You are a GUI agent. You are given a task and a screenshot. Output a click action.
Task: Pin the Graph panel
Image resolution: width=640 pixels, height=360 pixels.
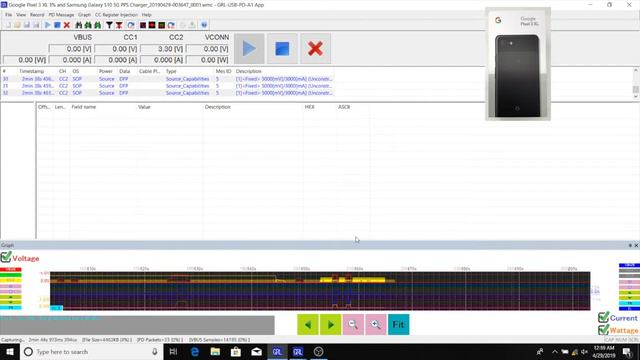click(630, 245)
